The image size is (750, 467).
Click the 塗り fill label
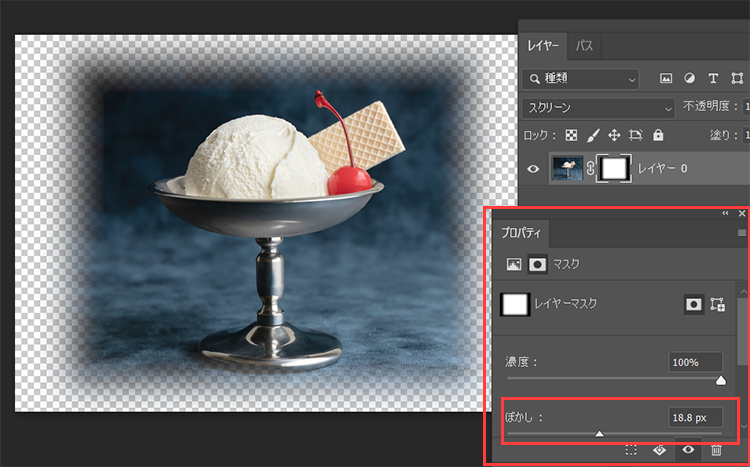[723, 135]
